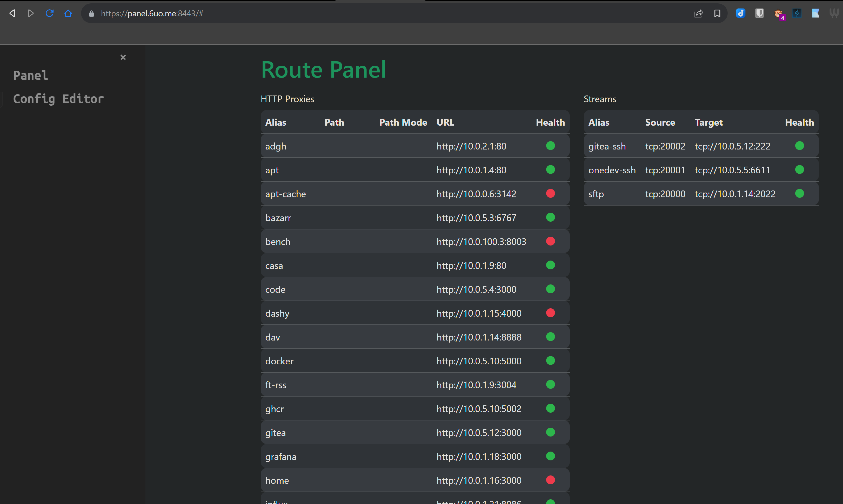The image size is (843, 504).
Task: Select Panel in the sidebar
Action: 30,76
